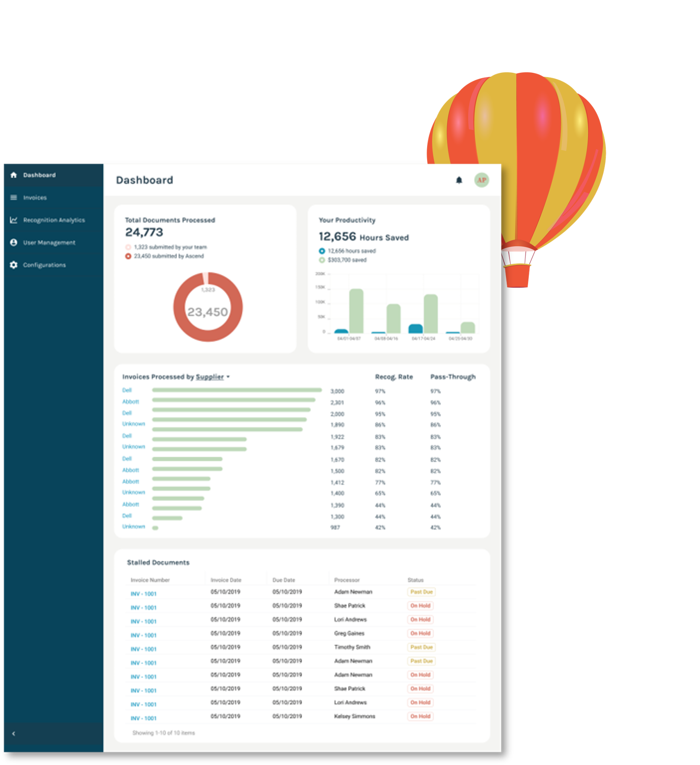This screenshot has height=765, width=700.
Task: Open INV - 1001 processed by Greg Gaines
Action: (x=143, y=635)
